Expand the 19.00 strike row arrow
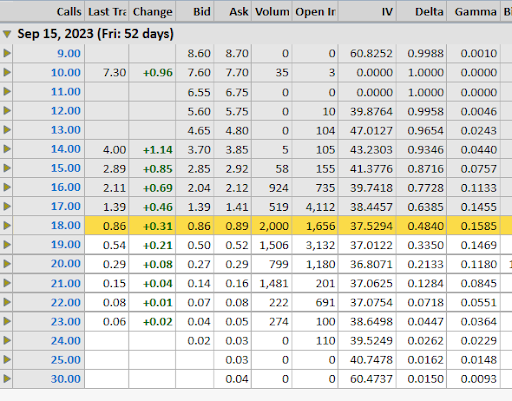 pos(7,245)
